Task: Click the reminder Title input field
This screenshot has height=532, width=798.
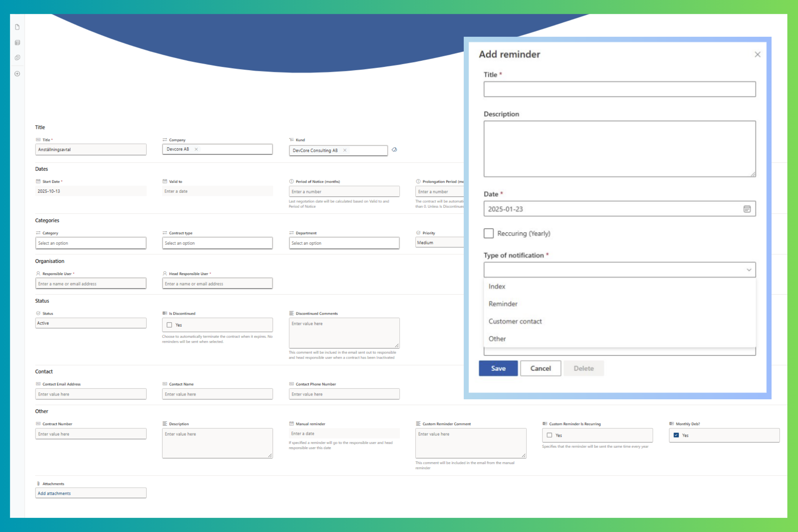Action: coord(619,89)
